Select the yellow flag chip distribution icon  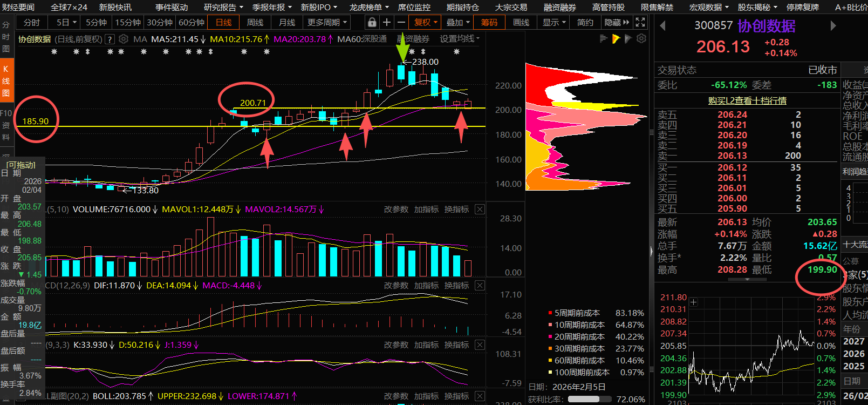pos(616,38)
